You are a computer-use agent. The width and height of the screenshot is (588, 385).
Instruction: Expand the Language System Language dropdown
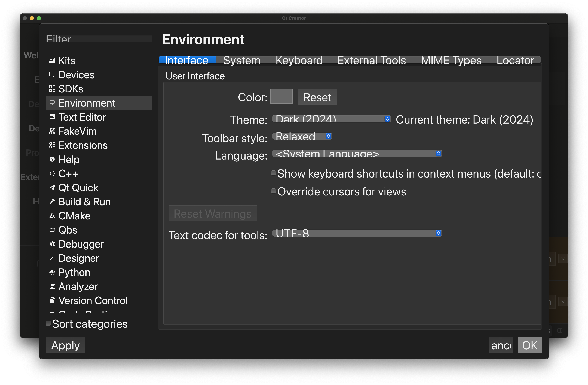pyautogui.click(x=357, y=153)
